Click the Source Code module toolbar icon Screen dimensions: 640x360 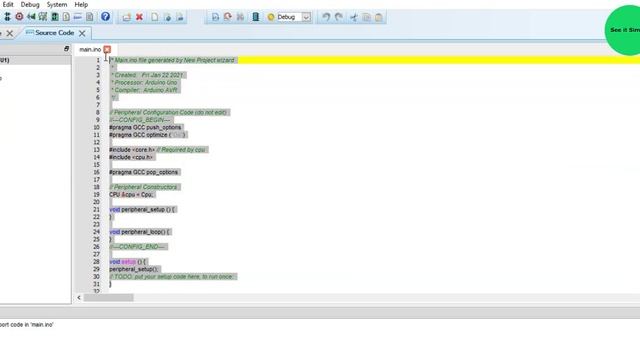pyautogui.click(x=78, y=17)
